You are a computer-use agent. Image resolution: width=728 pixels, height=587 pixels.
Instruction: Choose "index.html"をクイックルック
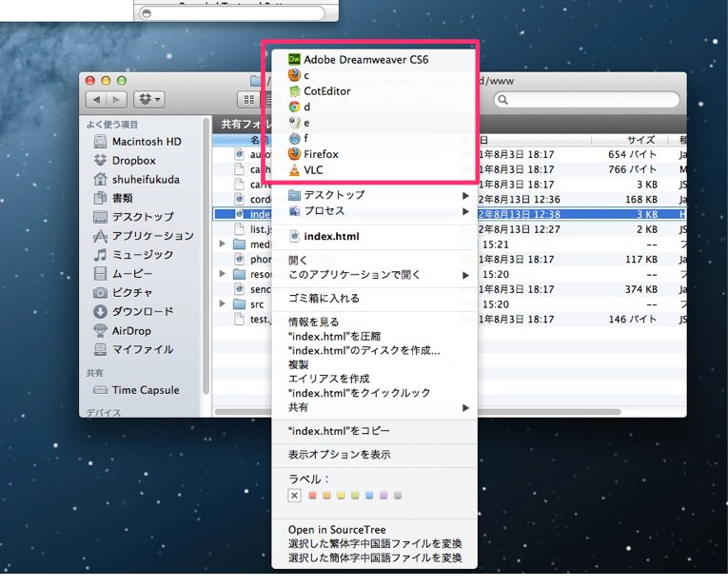click(360, 393)
